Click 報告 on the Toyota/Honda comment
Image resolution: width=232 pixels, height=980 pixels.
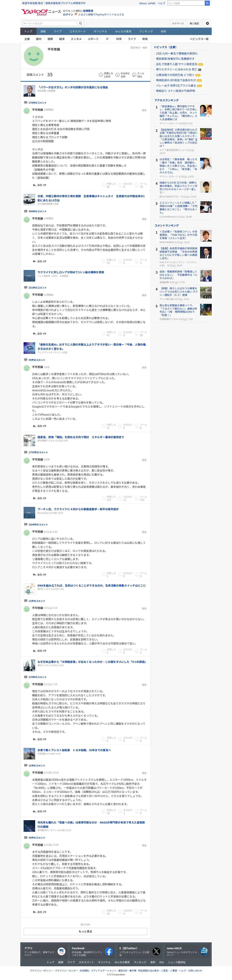[x=144, y=110]
